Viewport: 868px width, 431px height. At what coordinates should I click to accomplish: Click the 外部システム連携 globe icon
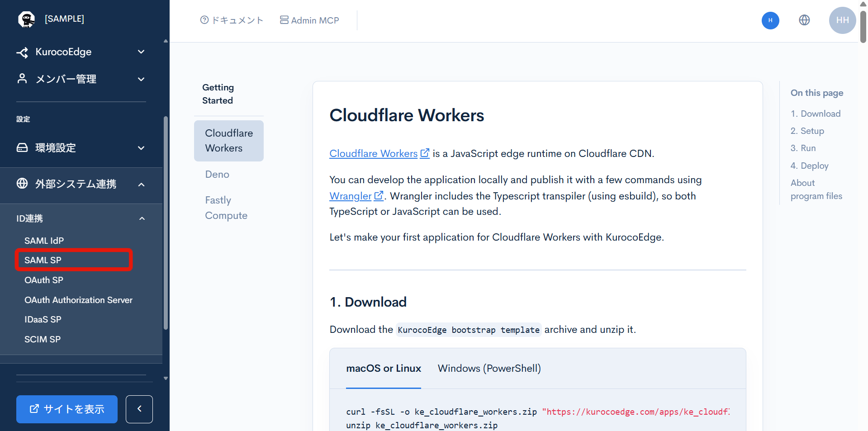click(x=22, y=183)
